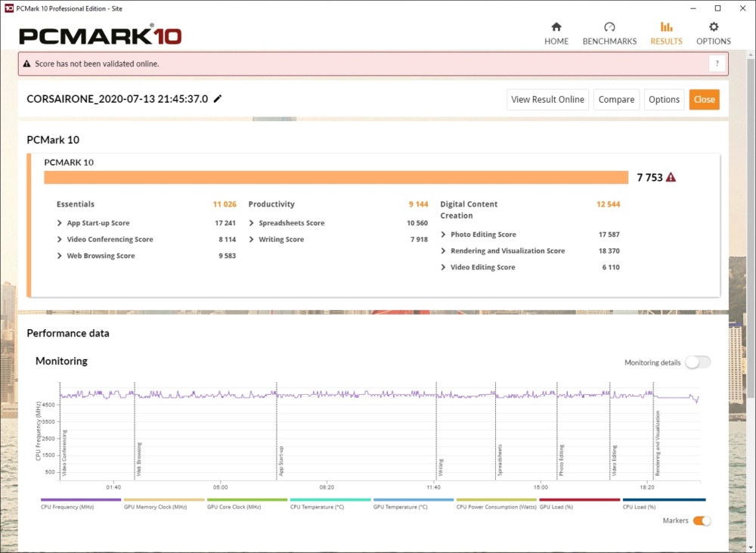Screen dimensions: 756x553
Task: Click the orange Close button
Action: click(704, 99)
